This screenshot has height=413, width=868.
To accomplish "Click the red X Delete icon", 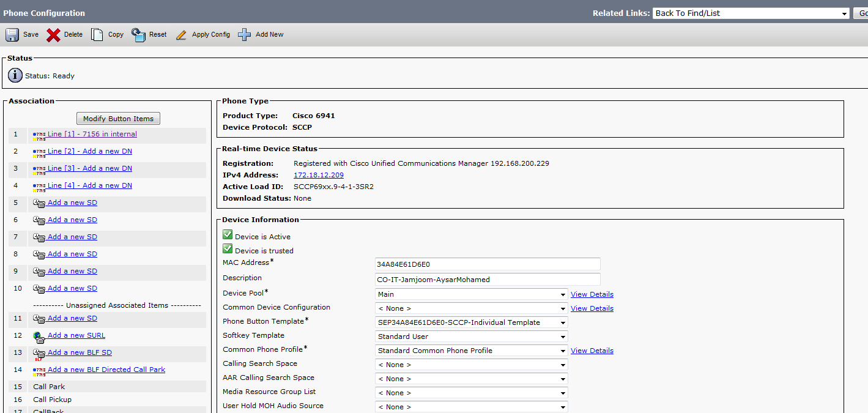I will tap(54, 35).
